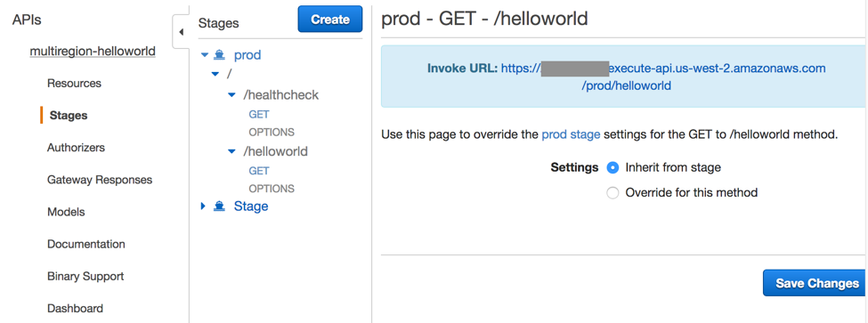This screenshot has width=868, height=323.
Task: Select GET under /helloworld
Action: pos(259,171)
